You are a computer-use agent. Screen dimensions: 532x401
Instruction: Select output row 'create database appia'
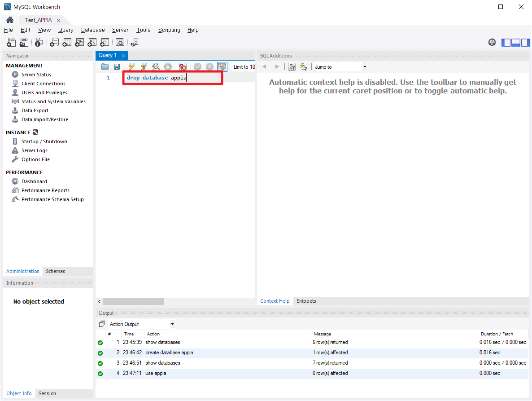312,353
